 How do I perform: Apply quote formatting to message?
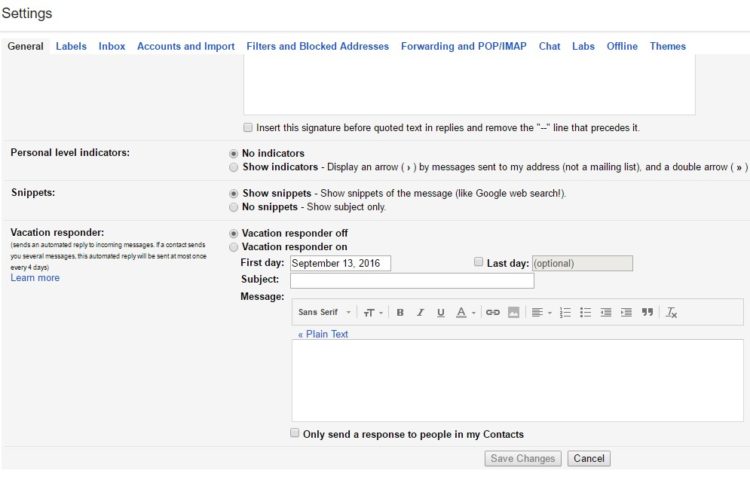(647, 313)
